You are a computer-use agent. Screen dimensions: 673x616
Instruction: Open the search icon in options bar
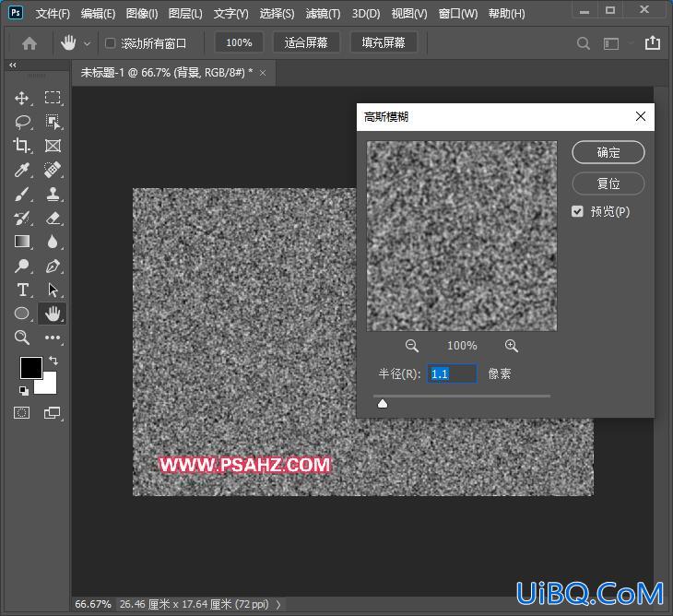pos(583,43)
